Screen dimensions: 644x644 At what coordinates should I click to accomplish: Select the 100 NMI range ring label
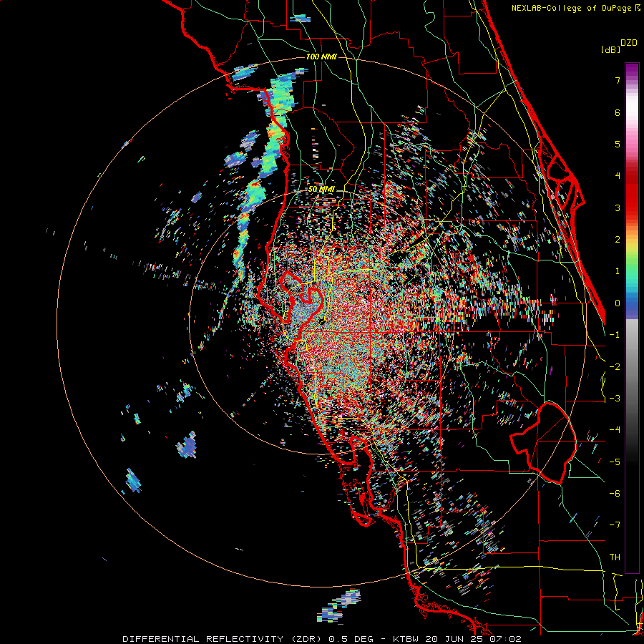[321, 57]
